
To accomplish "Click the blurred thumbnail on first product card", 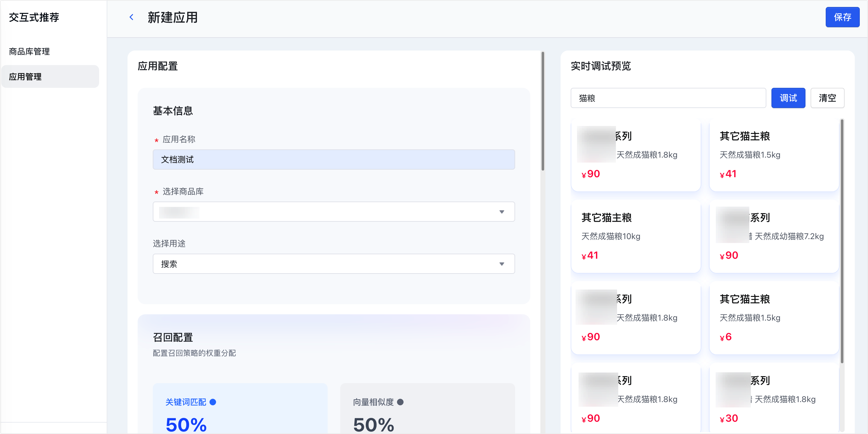I will (x=596, y=144).
